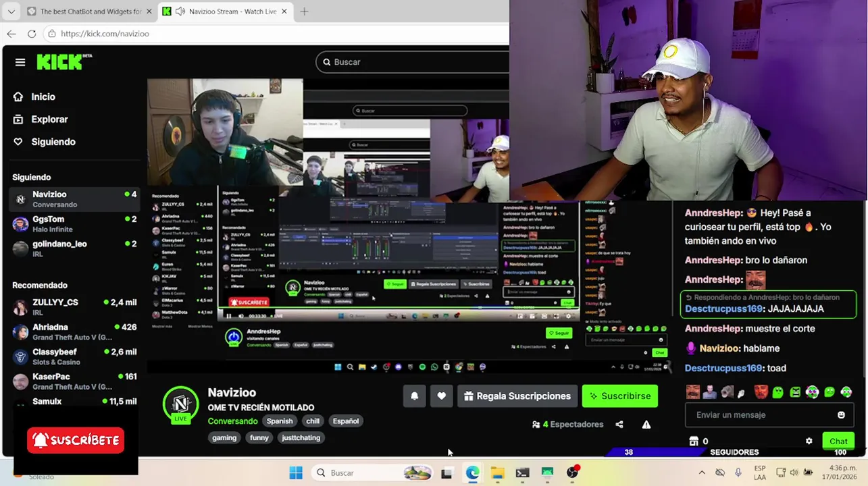Click the gaming tag

tap(224, 438)
